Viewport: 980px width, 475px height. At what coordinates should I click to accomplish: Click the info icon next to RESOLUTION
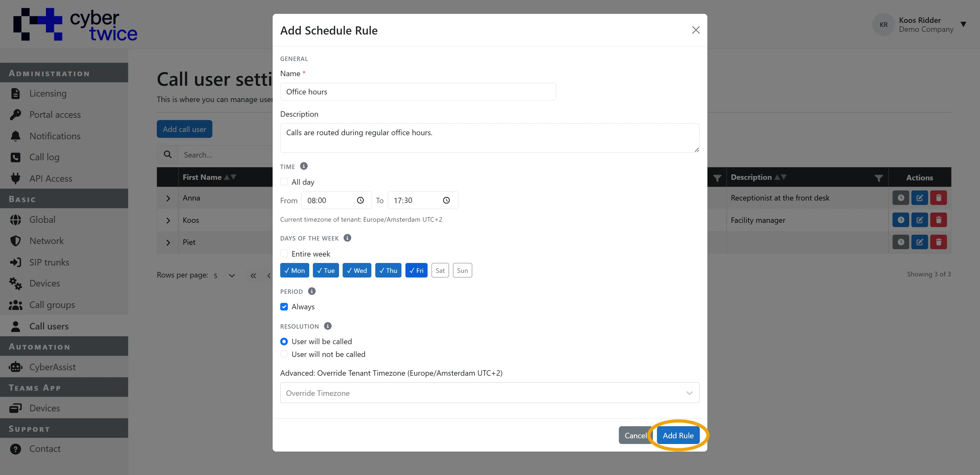click(327, 326)
